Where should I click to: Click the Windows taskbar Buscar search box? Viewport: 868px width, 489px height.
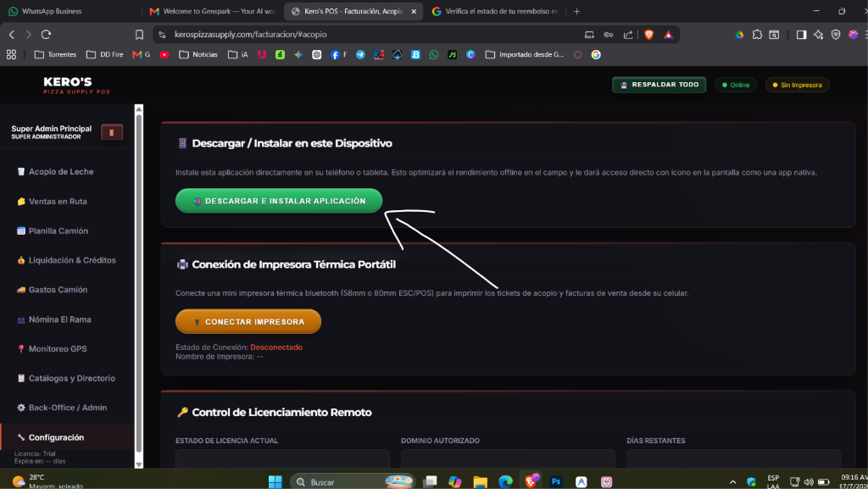352,482
